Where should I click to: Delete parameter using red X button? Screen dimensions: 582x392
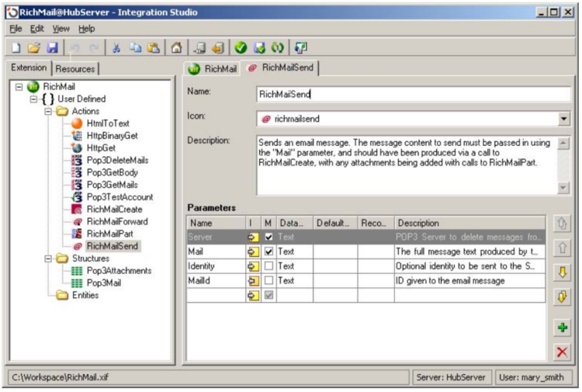[x=562, y=352]
